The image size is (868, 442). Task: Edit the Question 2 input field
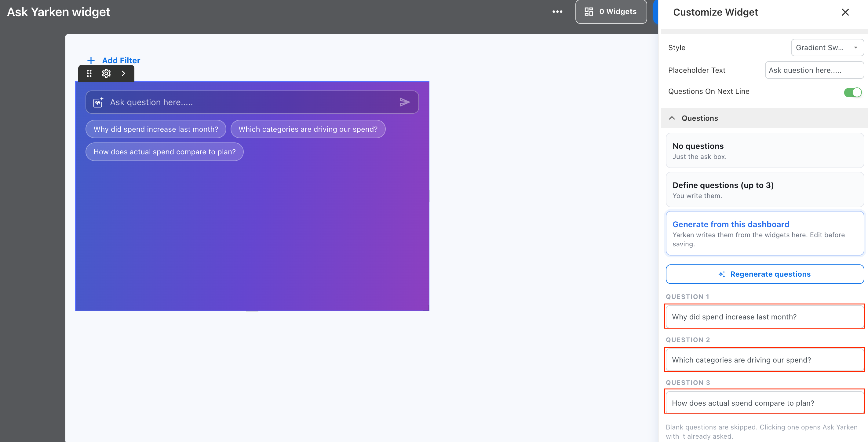point(764,360)
